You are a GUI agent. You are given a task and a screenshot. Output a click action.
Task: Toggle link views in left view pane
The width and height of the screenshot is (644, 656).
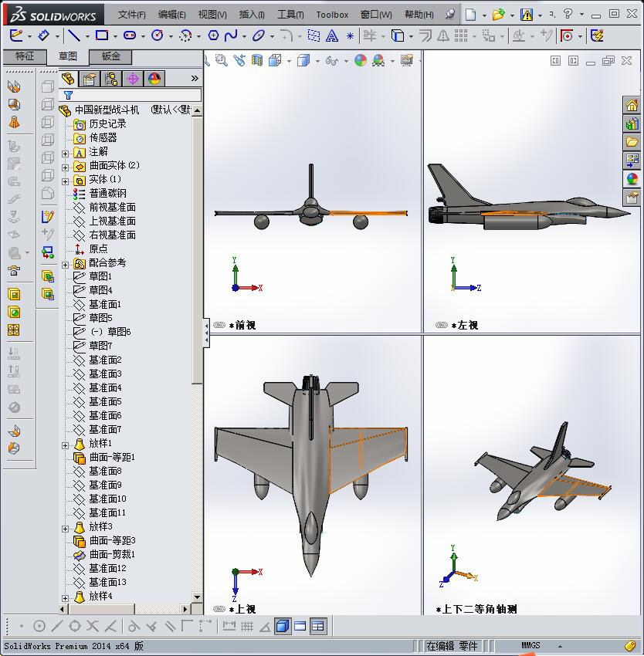point(442,325)
